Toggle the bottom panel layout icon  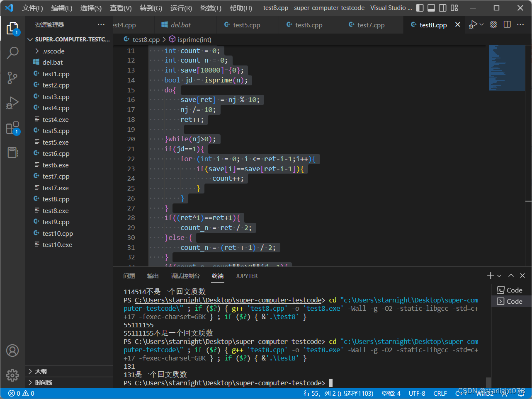point(431,8)
